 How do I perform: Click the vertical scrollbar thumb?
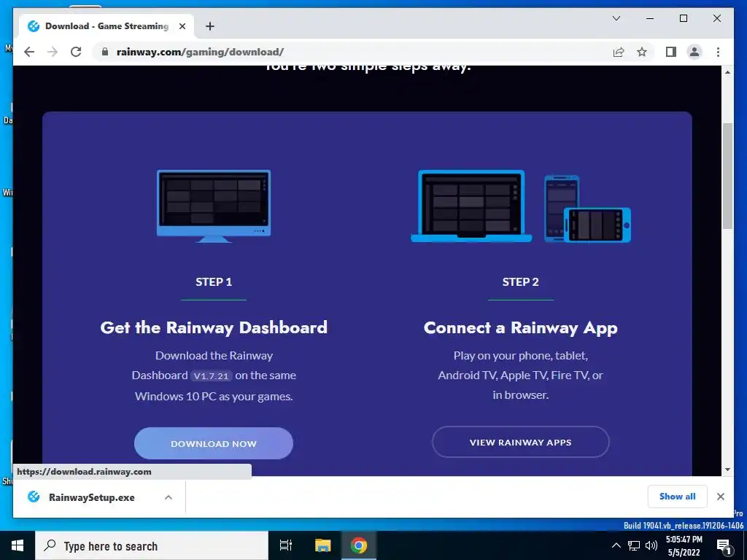click(x=727, y=176)
